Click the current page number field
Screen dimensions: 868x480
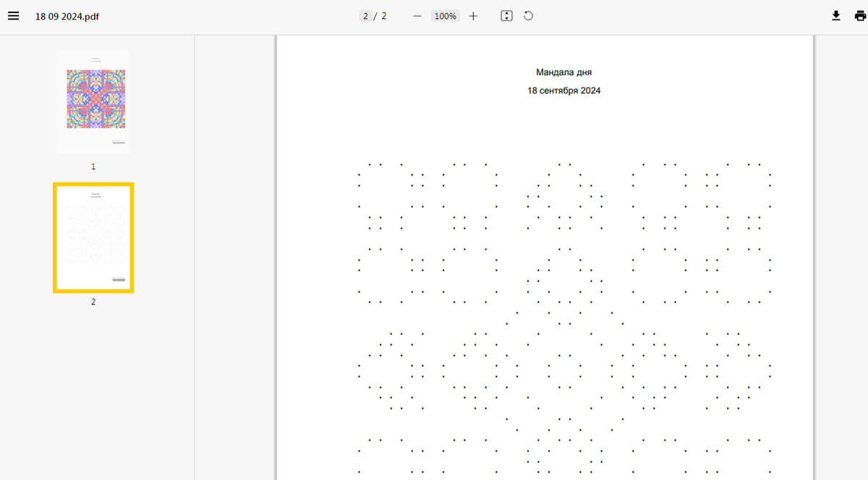366,16
